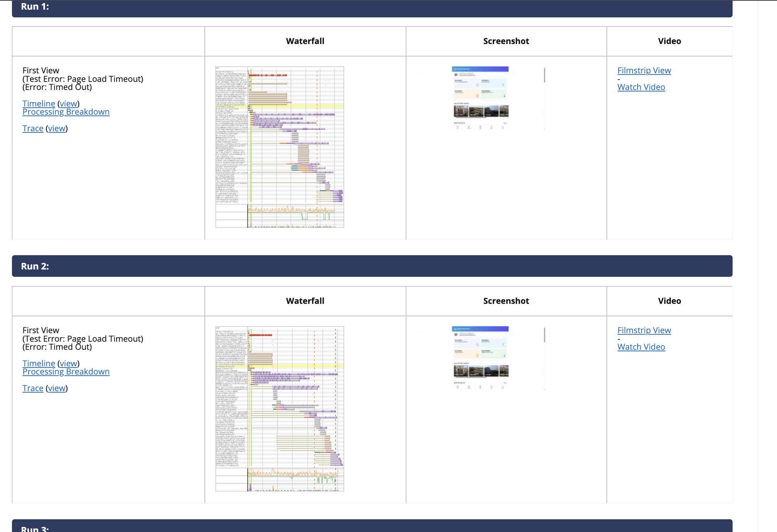Open Run 2 Filmstrip View link
777x532 pixels.
[x=644, y=330]
